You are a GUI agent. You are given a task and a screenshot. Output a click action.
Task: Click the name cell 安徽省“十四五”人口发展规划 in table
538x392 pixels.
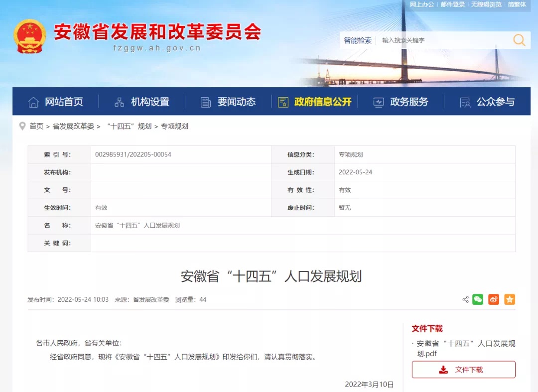coord(137,225)
